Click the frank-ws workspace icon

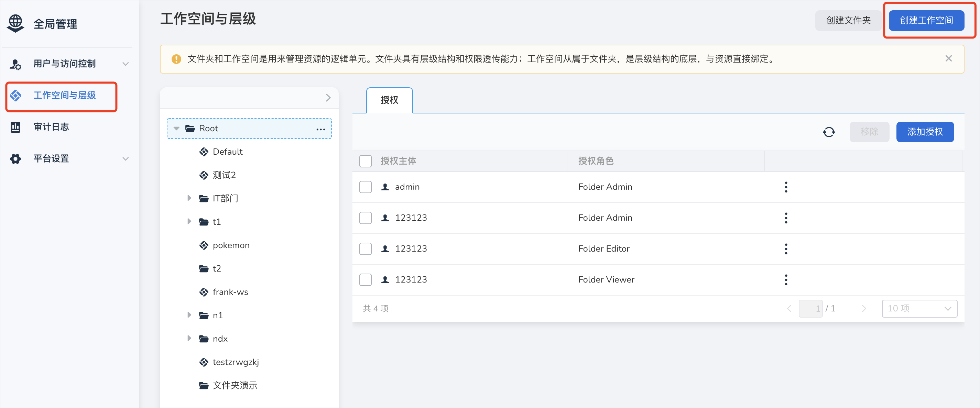[x=204, y=292]
